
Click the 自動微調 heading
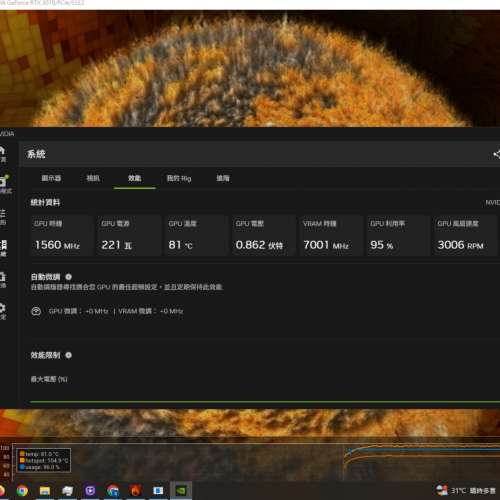pyautogui.click(x=46, y=277)
